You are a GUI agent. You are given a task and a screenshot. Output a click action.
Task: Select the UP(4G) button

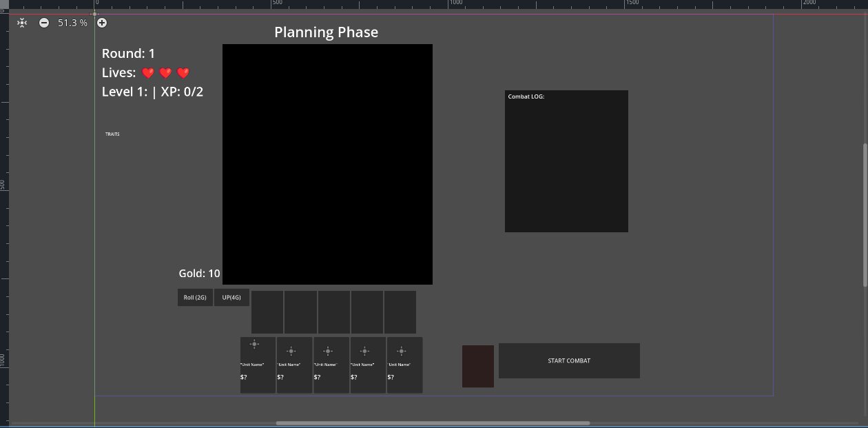[x=231, y=298]
